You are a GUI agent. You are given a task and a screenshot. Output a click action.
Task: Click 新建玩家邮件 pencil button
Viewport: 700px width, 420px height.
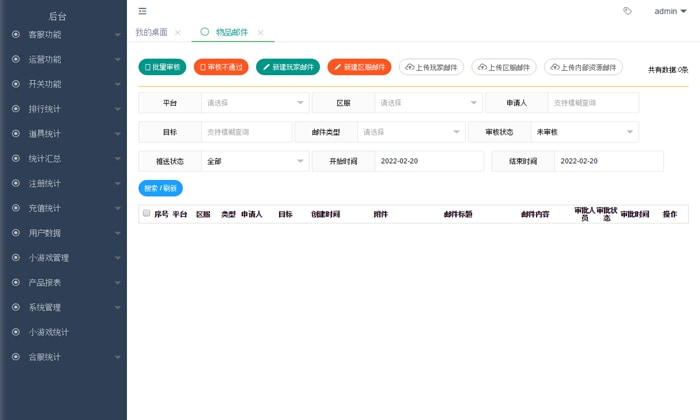pos(288,67)
